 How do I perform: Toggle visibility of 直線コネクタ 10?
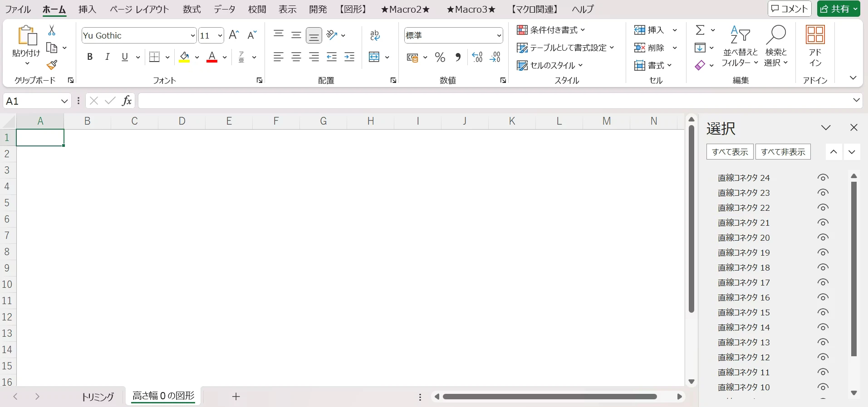point(823,387)
